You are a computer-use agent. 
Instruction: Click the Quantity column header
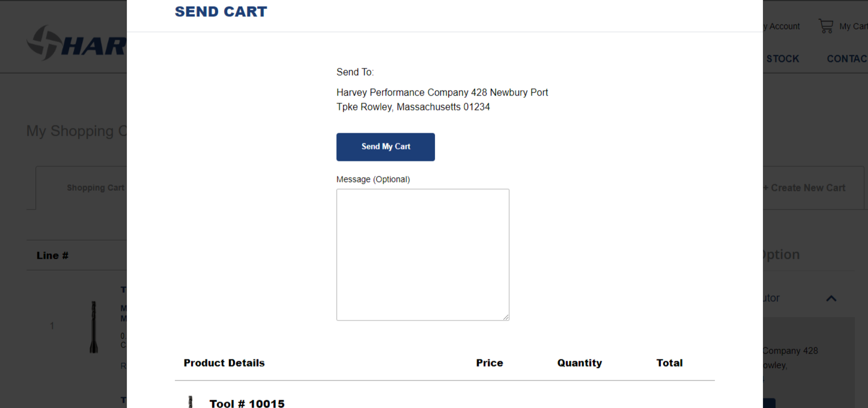tap(579, 362)
